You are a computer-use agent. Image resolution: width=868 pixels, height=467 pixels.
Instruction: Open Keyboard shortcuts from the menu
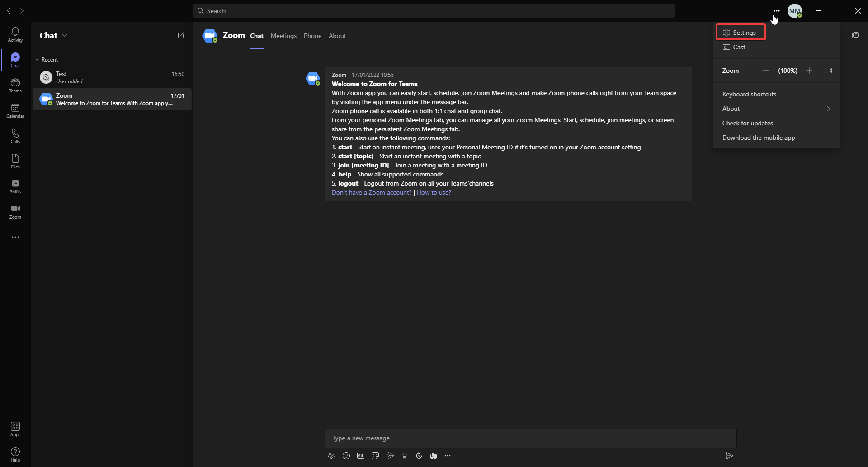click(777, 94)
